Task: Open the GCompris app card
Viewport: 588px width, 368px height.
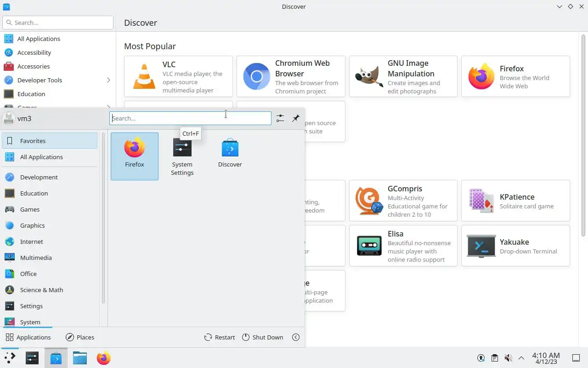Action: point(403,201)
